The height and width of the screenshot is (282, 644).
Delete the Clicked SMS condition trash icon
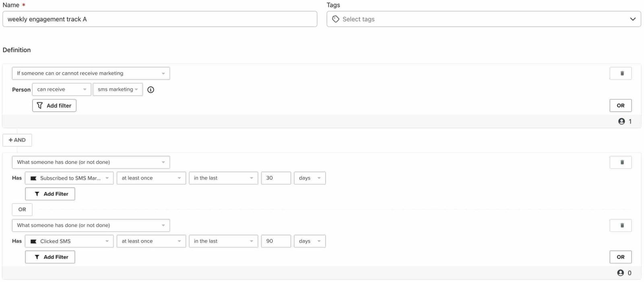point(620,225)
